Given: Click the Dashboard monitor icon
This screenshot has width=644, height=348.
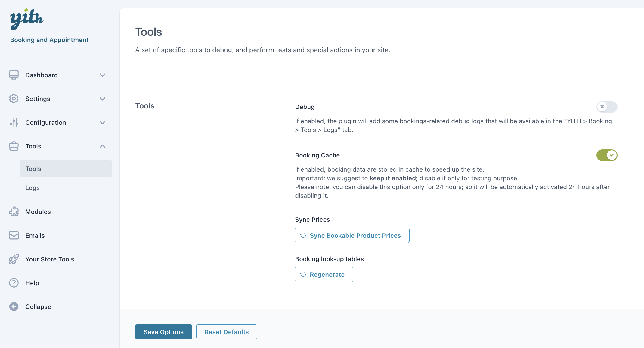Looking at the screenshot, I should pyautogui.click(x=14, y=75).
